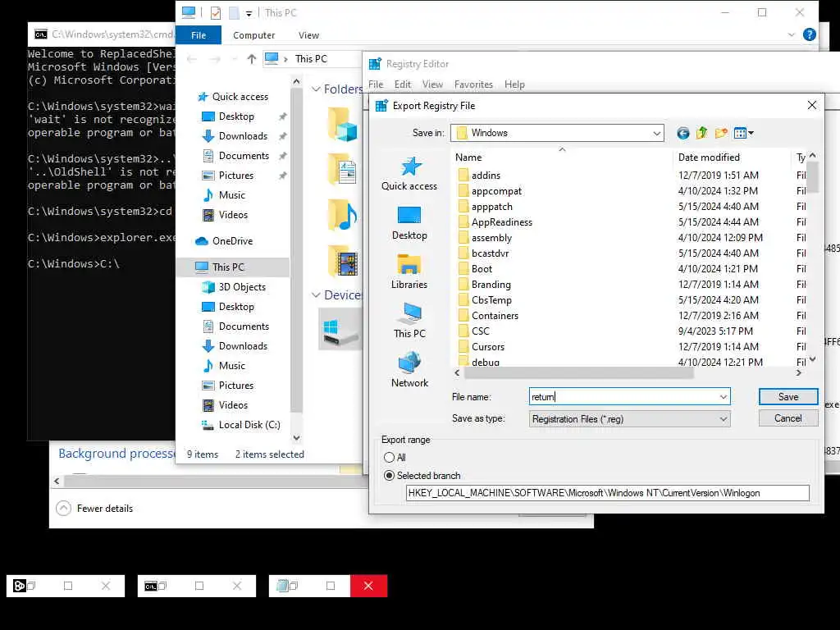This screenshot has width=840, height=630.
Task: Open the View tab in File Explorer ribbon
Action: pyautogui.click(x=308, y=34)
